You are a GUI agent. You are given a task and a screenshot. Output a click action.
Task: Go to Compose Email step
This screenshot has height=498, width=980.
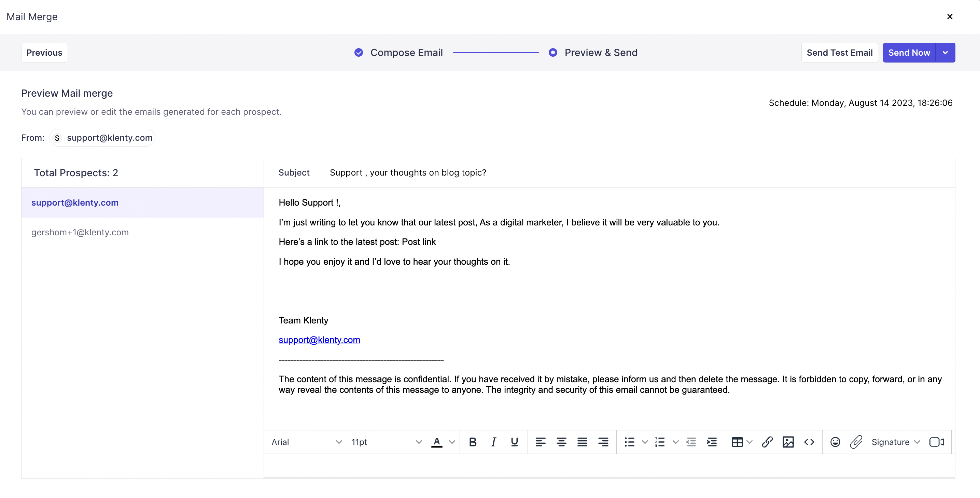[x=406, y=53]
